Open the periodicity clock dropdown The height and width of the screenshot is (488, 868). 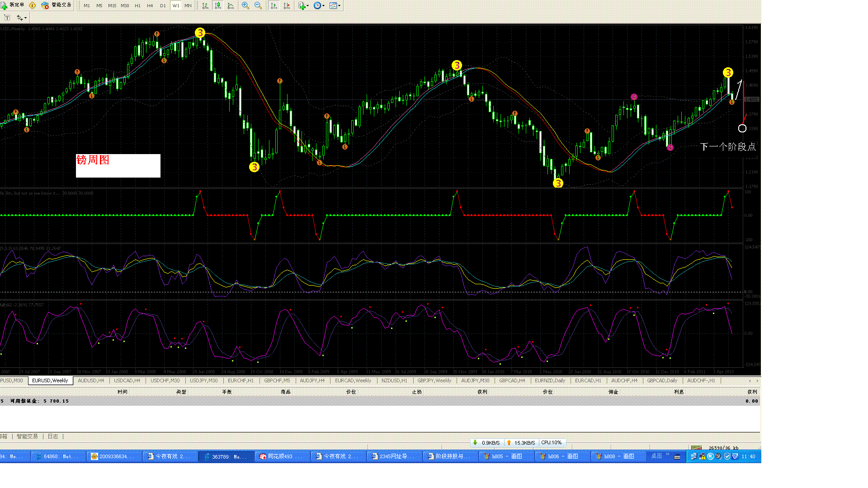tap(319, 5)
